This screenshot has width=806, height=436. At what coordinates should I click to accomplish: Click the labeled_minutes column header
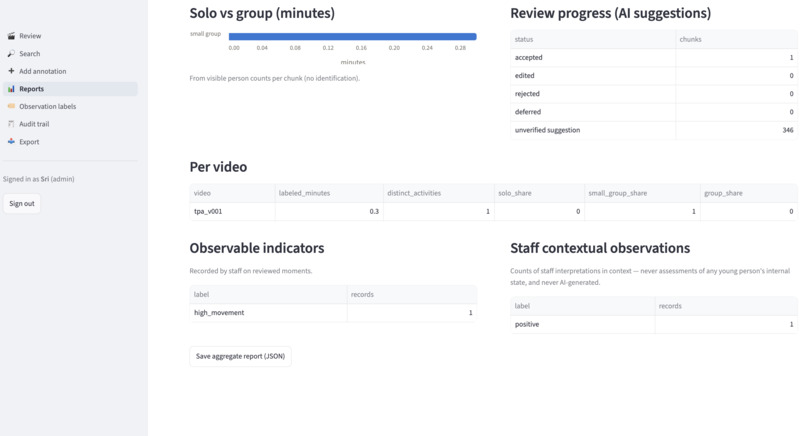(329, 193)
